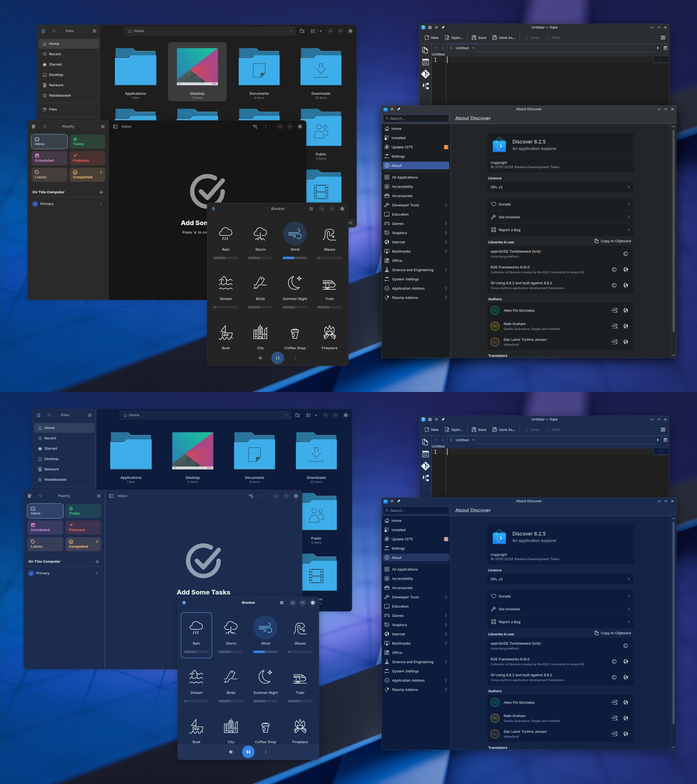Toggle sidebar icon beside Inbox in lower Planify
The width and height of the screenshot is (697, 784).
click(x=111, y=496)
